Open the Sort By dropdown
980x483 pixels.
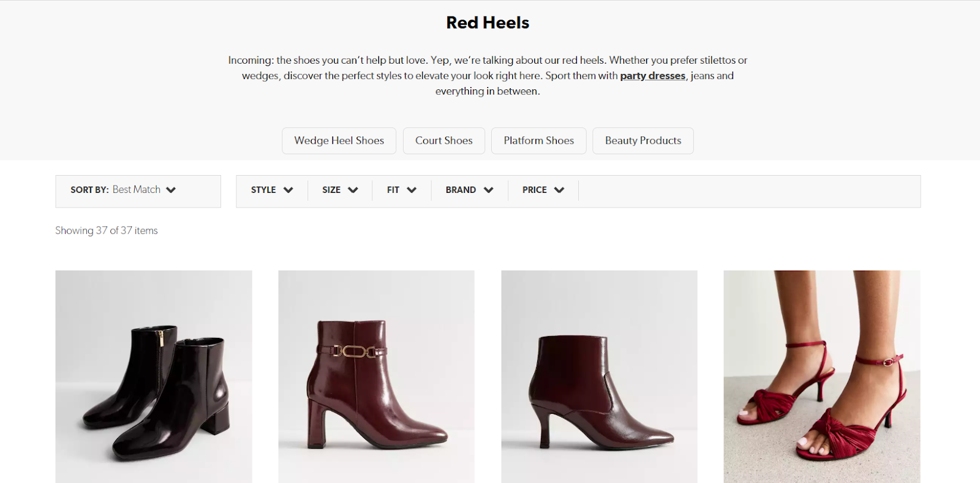(x=138, y=190)
